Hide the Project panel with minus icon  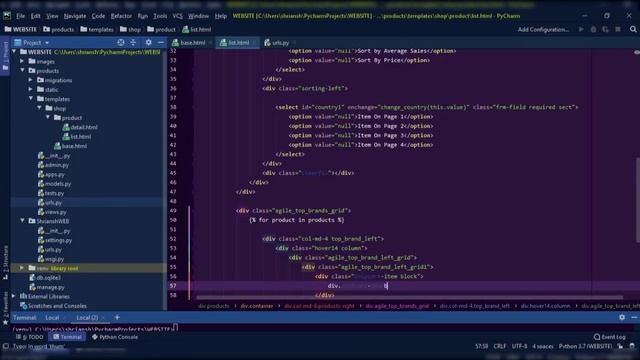click(x=161, y=42)
